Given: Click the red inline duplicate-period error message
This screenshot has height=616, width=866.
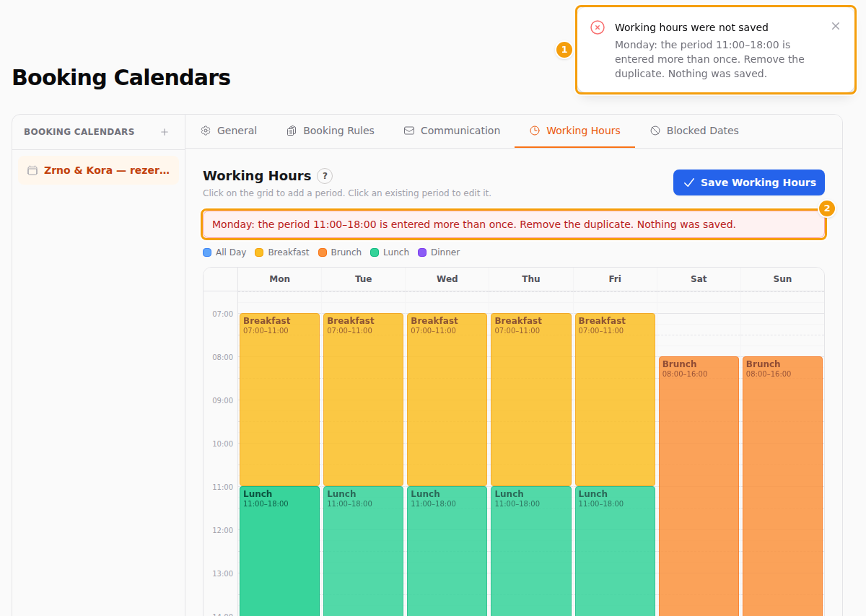Looking at the screenshot, I should coord(514,224).
